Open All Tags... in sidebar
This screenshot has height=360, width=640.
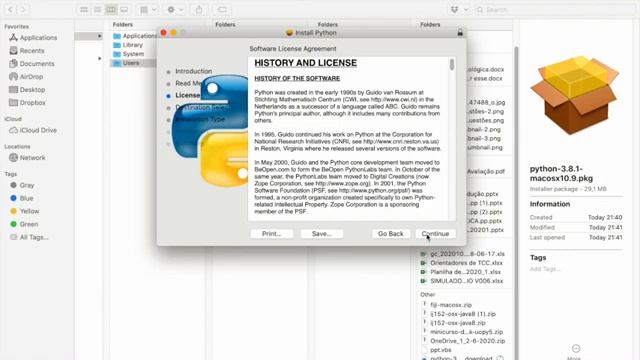point(33,237)
